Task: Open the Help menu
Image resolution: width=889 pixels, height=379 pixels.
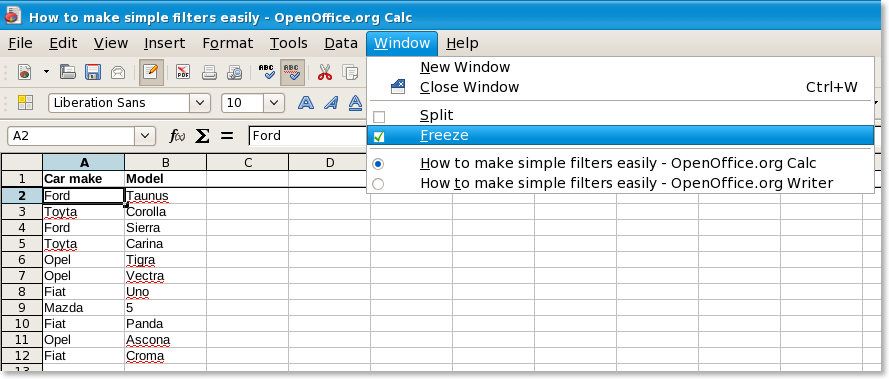Action: coord(462,43)
